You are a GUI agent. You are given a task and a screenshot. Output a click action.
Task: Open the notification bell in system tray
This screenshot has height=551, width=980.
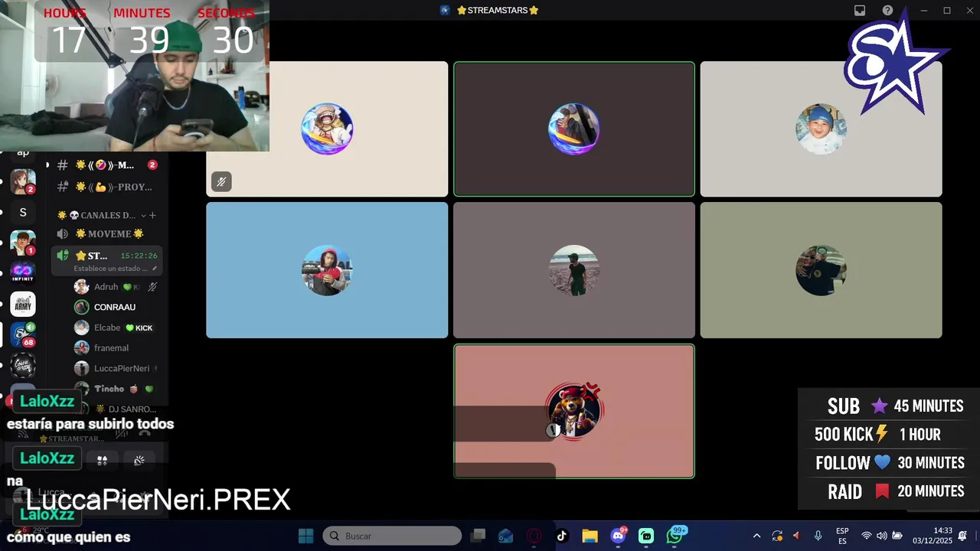point(962,536)
